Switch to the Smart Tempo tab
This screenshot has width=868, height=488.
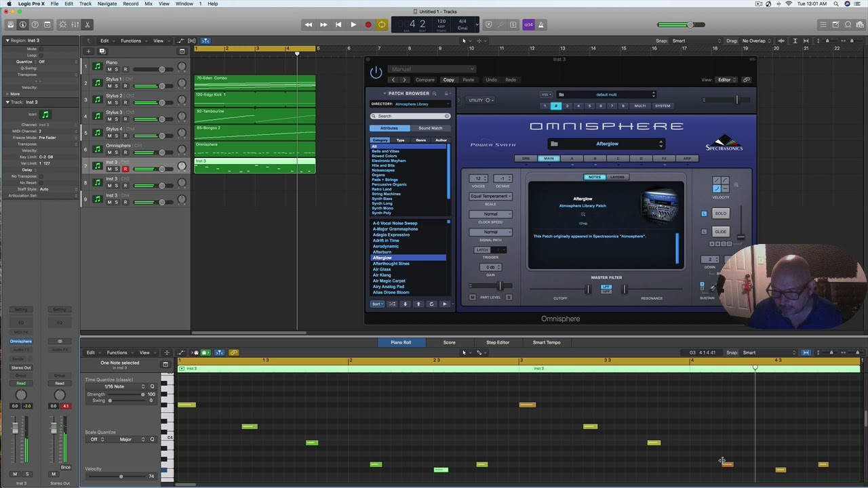[x=547, y=342]
